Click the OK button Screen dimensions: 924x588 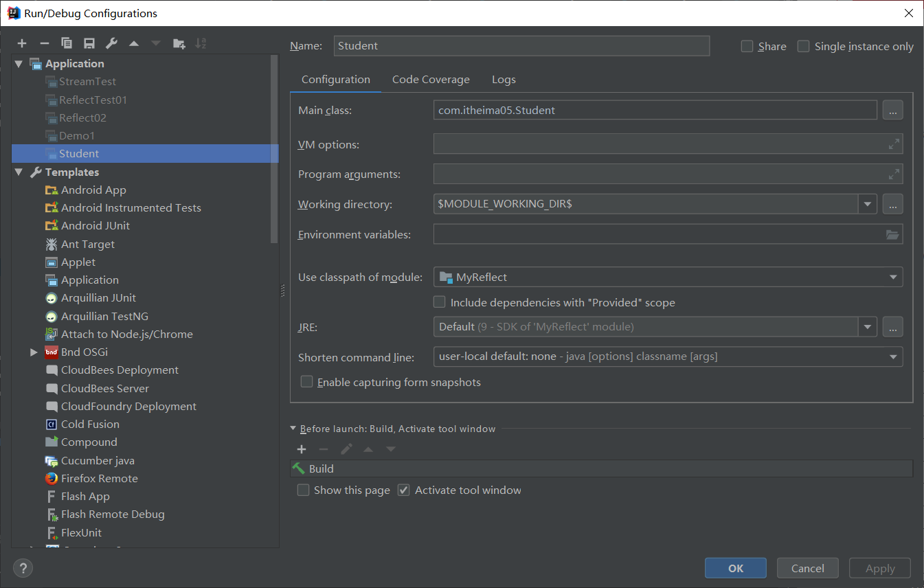coord(735,568)
